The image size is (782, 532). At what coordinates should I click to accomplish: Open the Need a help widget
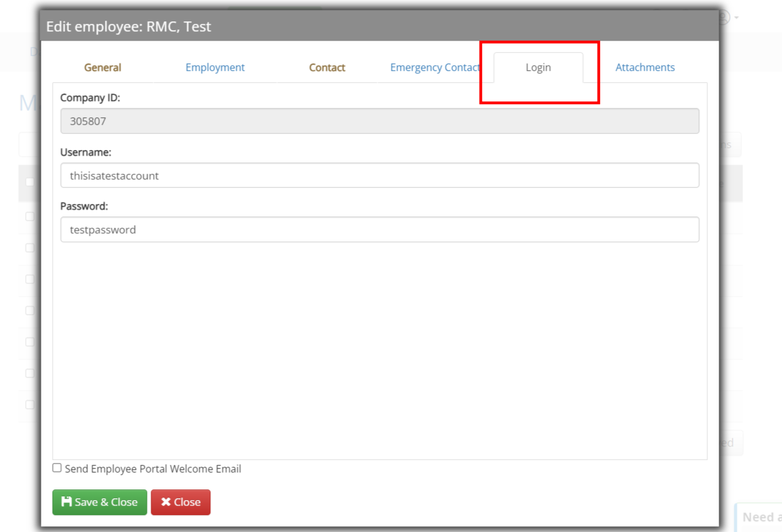click(759, 517)
